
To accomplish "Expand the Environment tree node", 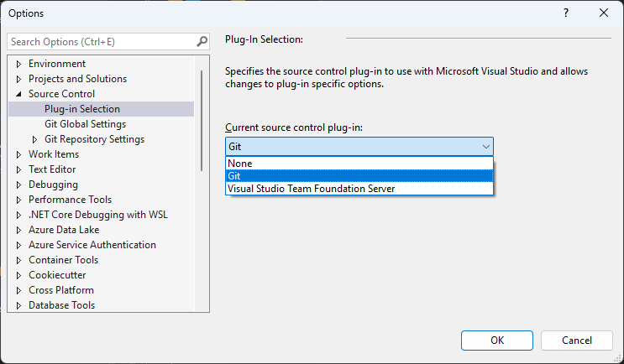I will 19,64.
